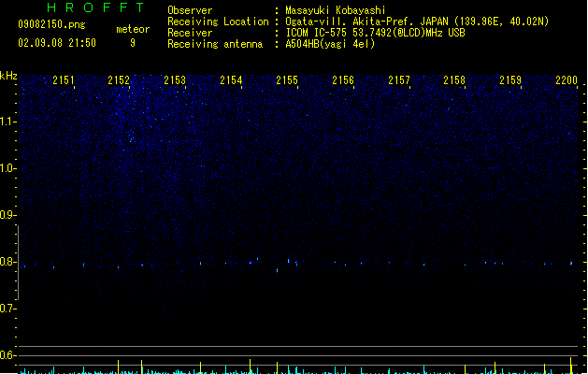Click the 2154 time marker
The image size is (588, 374).
pyautogui.click(x=231, y=80)
